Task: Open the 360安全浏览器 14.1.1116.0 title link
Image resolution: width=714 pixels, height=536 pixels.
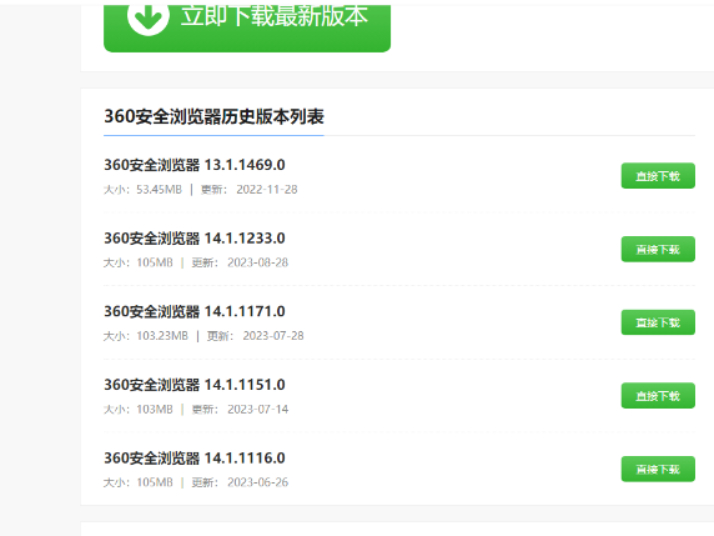Action: pos(194,458)
